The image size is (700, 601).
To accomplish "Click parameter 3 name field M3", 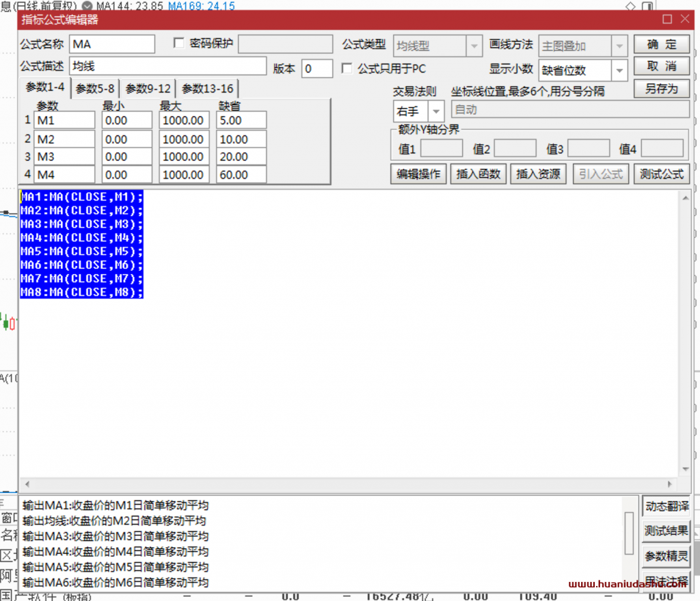I will (x=64, y=157).
